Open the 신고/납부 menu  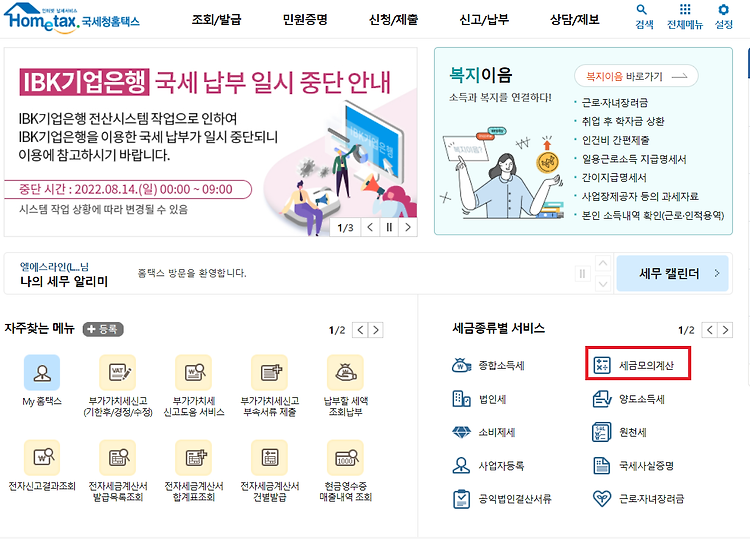[x=484, y=20]
